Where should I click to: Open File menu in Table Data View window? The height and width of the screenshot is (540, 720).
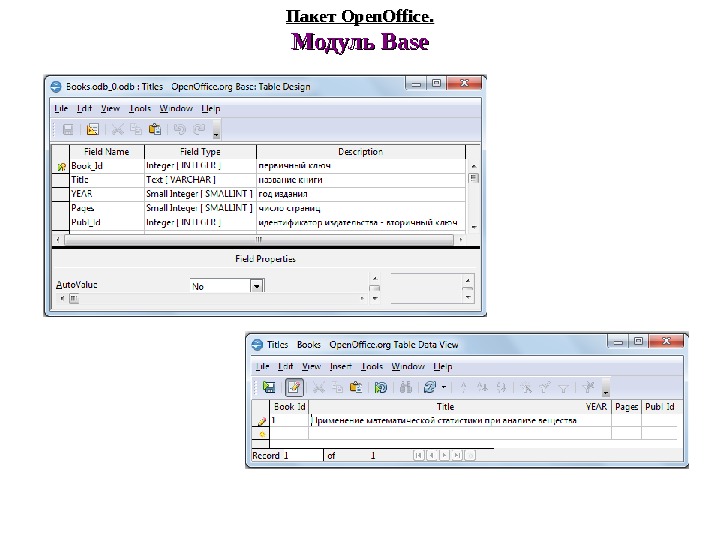(262, 366)
